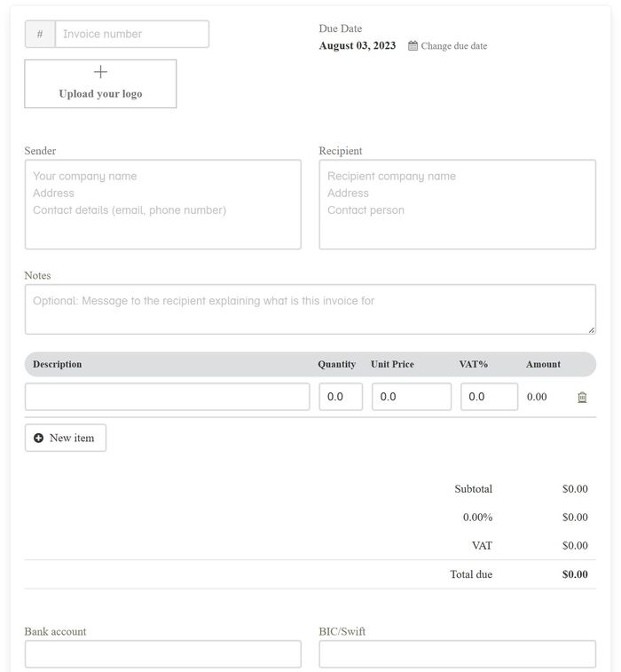Click the trash icon to delete item row
The width and height of the screenshot is (621, 672).
click(x=582, y=398)
